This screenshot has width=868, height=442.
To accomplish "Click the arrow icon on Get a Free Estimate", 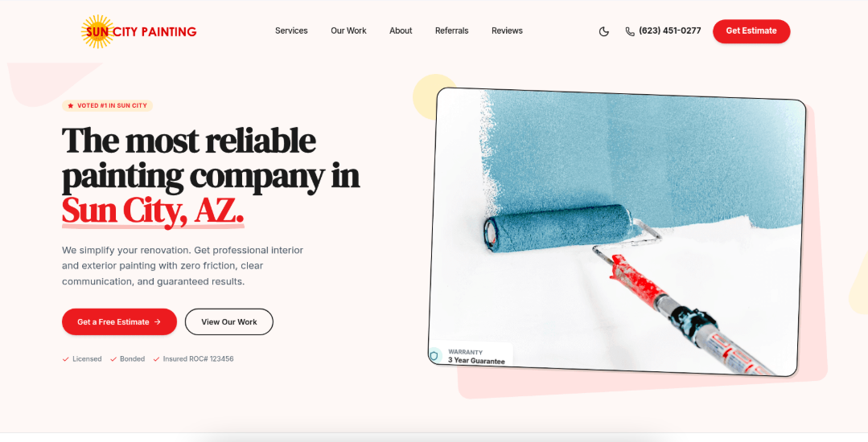I will 158,322.
